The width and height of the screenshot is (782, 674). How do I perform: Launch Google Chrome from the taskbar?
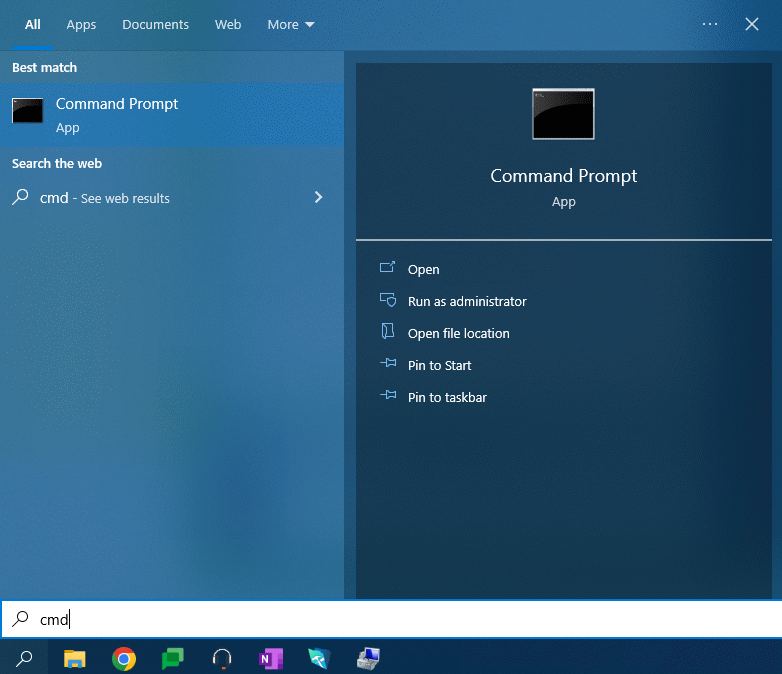(124, 659)
